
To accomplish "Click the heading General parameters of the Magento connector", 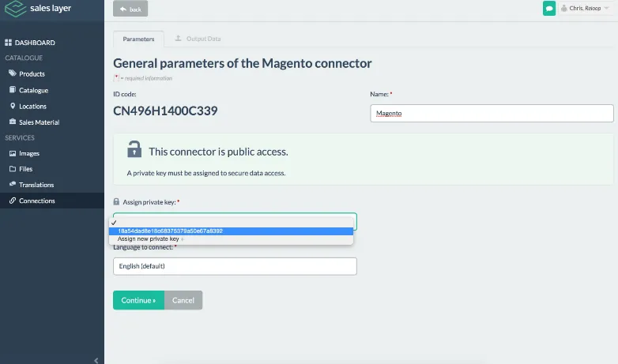I will click(x=243, y=63).
